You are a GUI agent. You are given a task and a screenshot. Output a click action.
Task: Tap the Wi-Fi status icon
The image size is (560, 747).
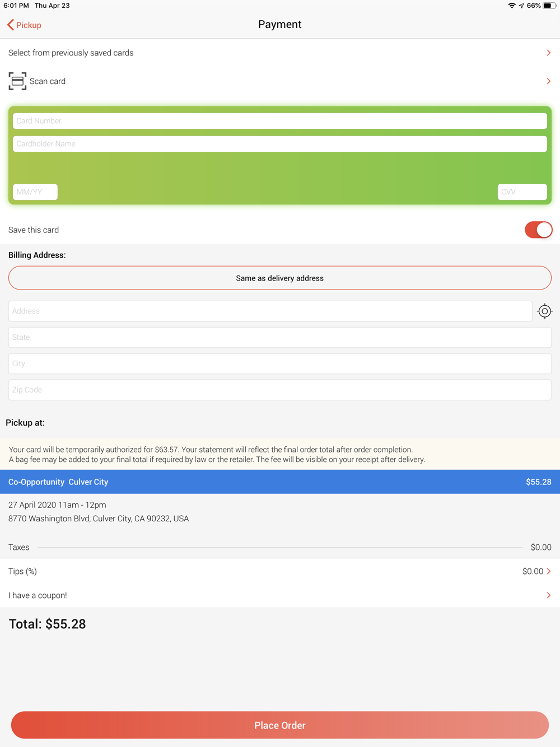coord(512,6)
